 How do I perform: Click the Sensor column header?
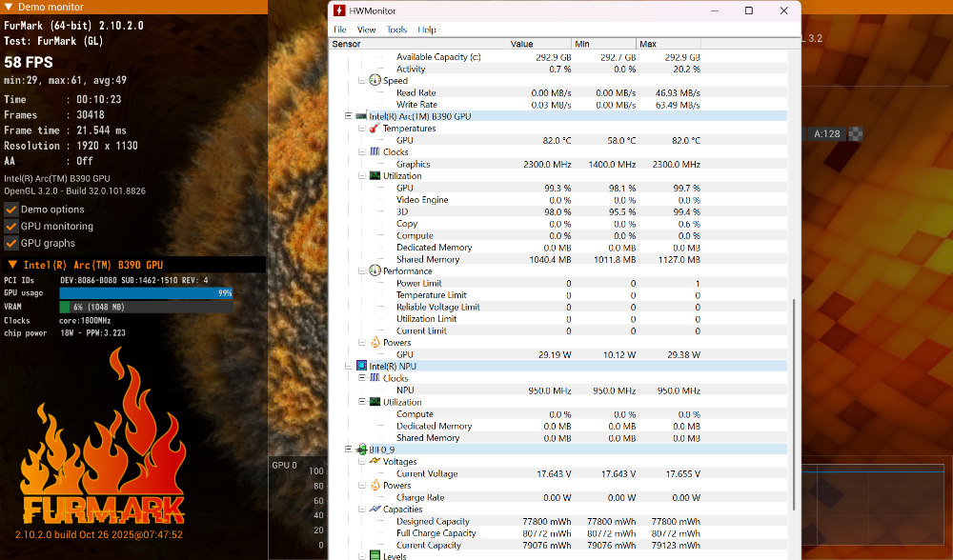[x=418, y=44]
